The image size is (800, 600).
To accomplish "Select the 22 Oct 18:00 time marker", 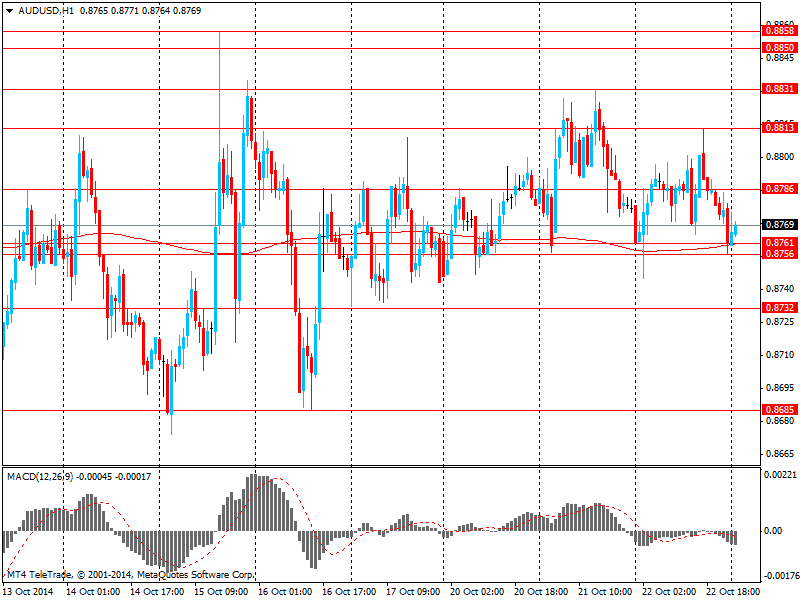I will [735, 591].
